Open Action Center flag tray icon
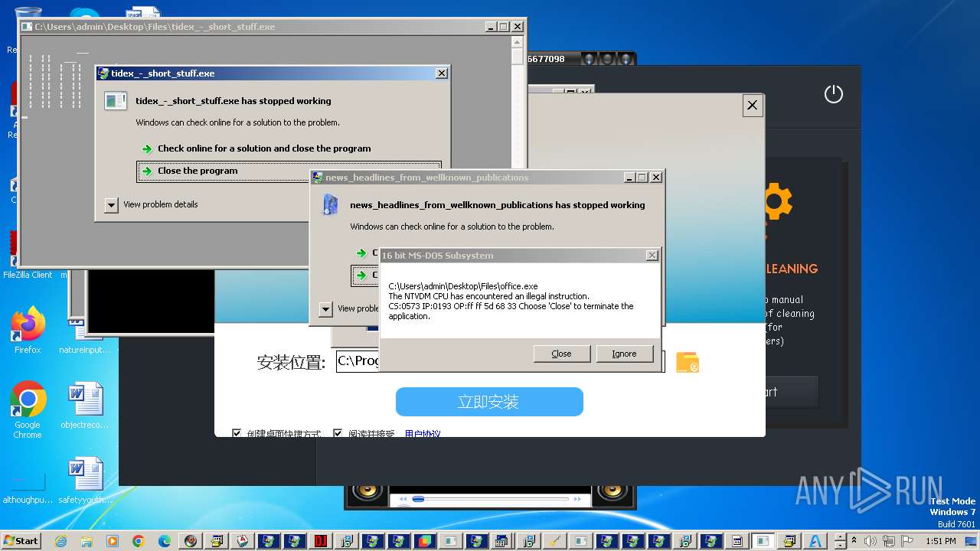Screen dimensions: 980x551 click(907, 541)
